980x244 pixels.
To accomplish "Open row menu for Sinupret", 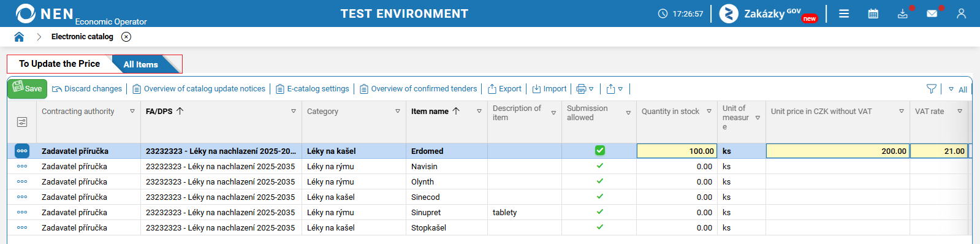I will tap(22, 212).
